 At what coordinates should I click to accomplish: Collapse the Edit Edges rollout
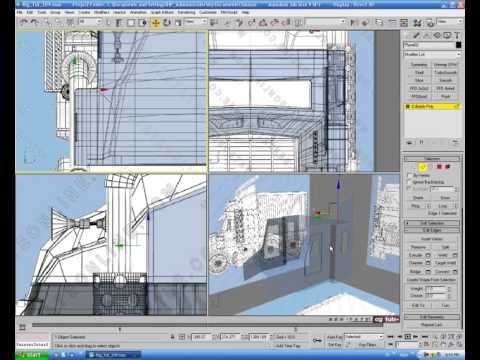[x=432, y=230]
